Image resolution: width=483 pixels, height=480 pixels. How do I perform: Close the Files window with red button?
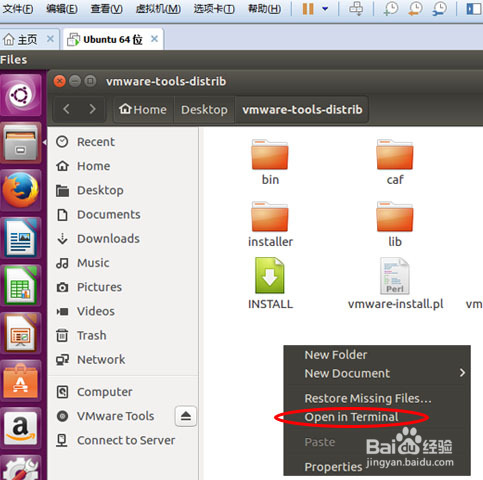[60, 81]
